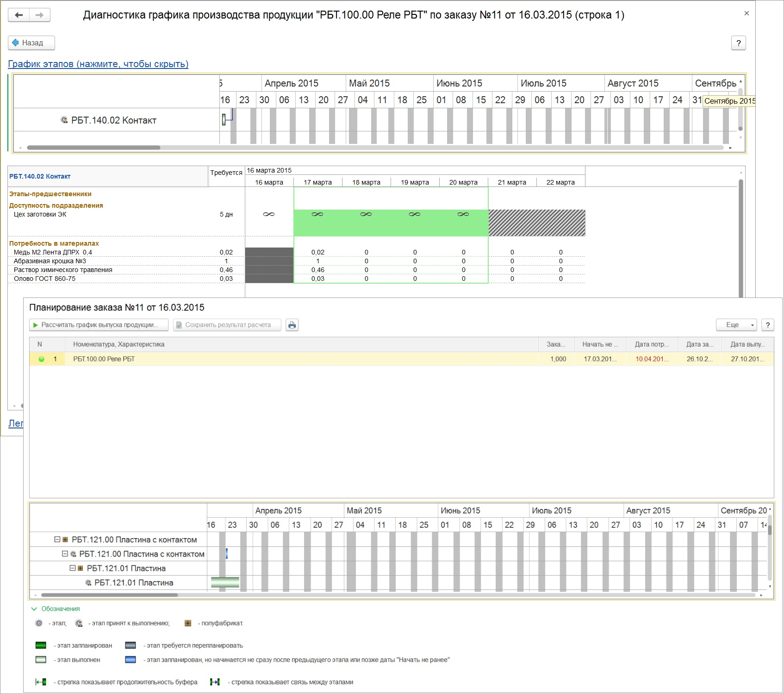
Task: Click the red date 10.04.201 cell
Action: [652, 359]
